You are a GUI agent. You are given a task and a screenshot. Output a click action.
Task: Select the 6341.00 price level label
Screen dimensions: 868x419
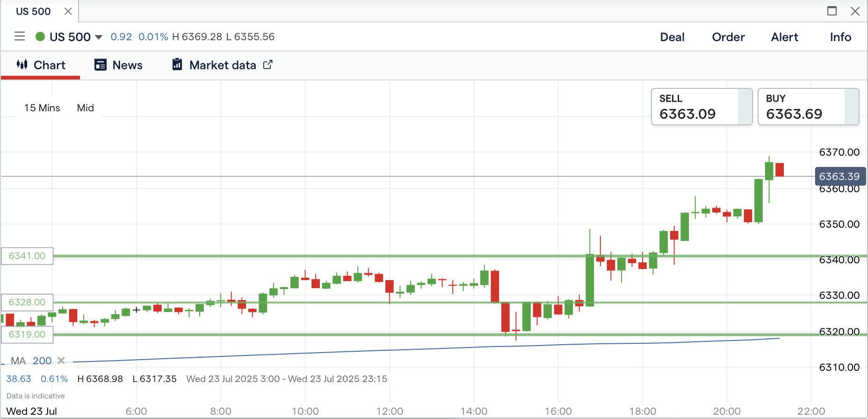[27, 256]
